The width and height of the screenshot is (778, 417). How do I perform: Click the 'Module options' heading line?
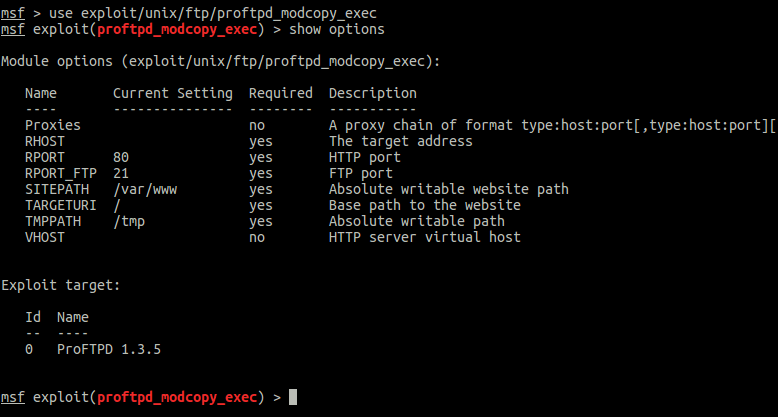coord(220,62)
